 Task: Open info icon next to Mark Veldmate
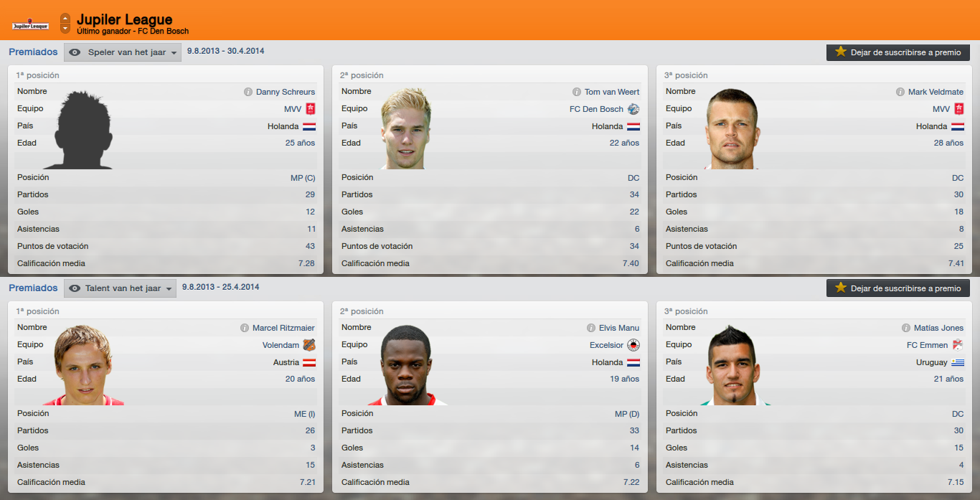pos(900,92)
